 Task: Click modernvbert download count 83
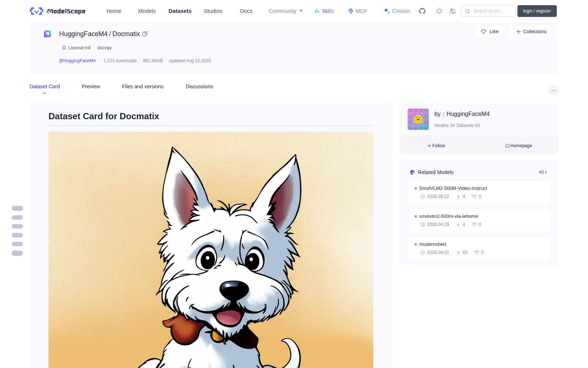click(465, 252)
